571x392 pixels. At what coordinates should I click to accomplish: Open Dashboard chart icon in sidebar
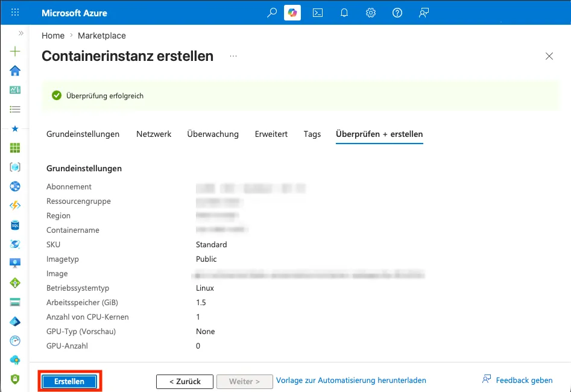click(15, 90)
